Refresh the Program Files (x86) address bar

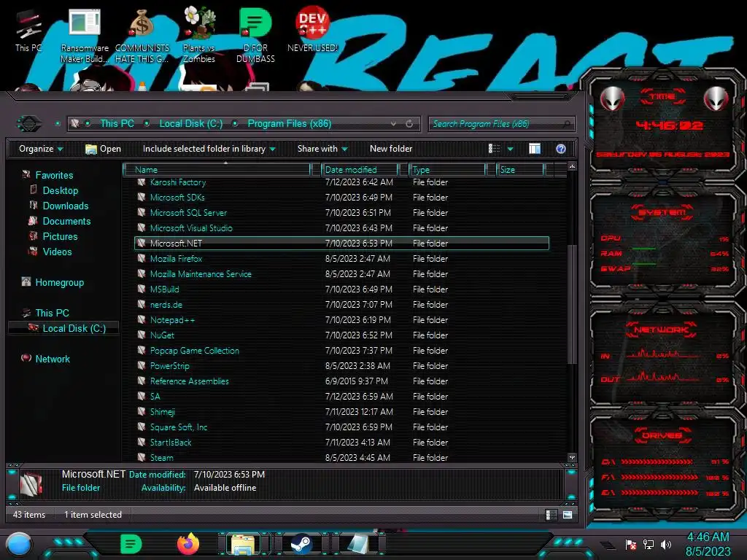pos(409,124)
